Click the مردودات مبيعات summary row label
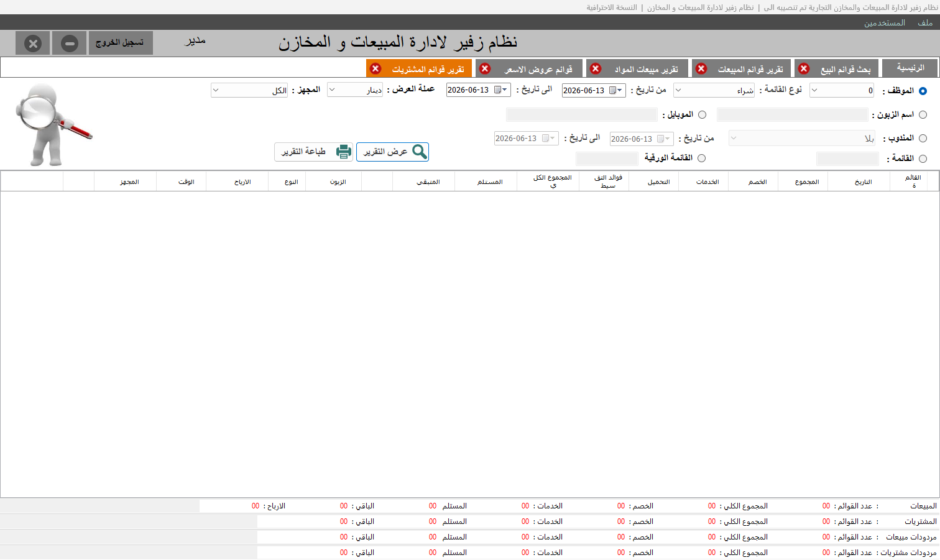This screenshot has height=560, width=940. coord(911,537)
